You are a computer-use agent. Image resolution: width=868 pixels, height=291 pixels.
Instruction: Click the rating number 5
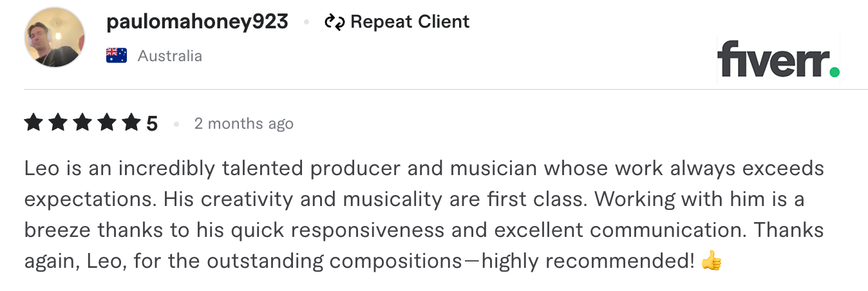(152, 123)
